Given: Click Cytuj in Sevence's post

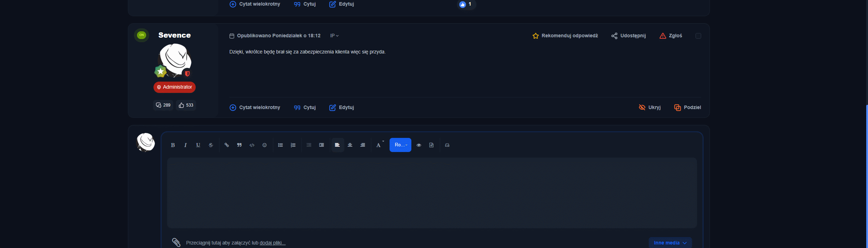Looking at the screenshot, I should [305, 107].
